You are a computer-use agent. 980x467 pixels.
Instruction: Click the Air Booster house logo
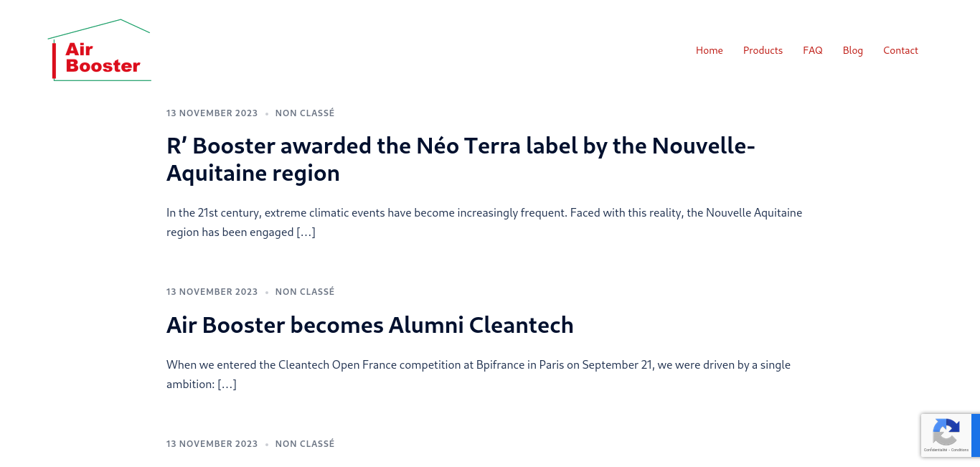pos(99,50)
